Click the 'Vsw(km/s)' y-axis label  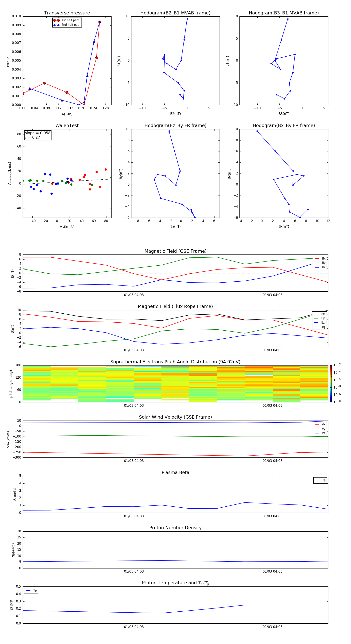click(x=8, y=439)
